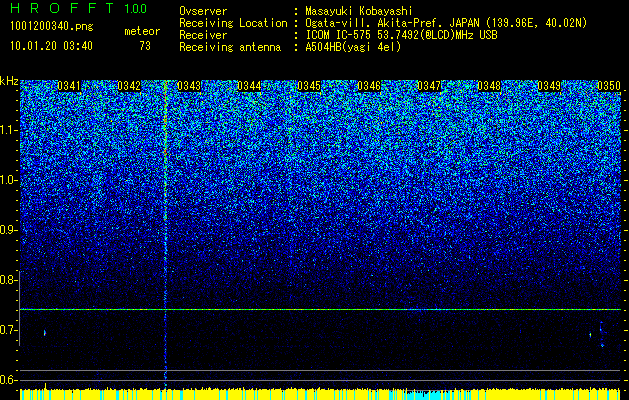Viewport: 629px width, 400px height.
Task: Click the ICOM IC-575 receiver text
Action: click(401, 35)
